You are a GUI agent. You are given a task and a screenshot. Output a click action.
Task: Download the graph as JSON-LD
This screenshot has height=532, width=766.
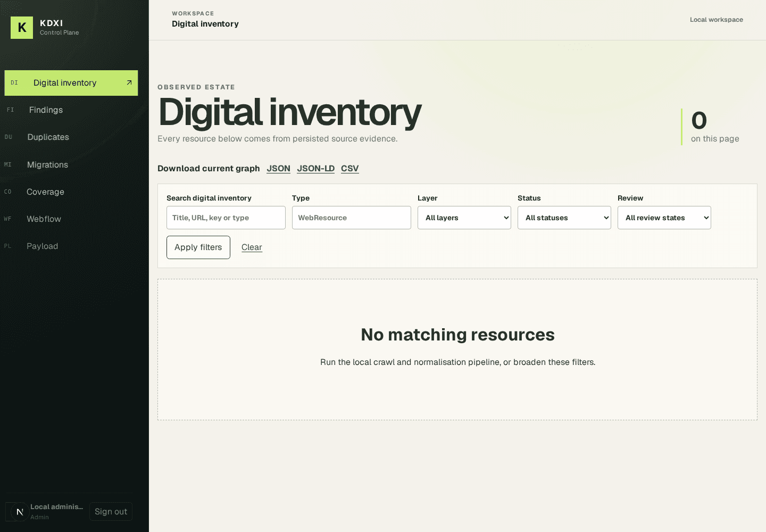click(316, 169)
